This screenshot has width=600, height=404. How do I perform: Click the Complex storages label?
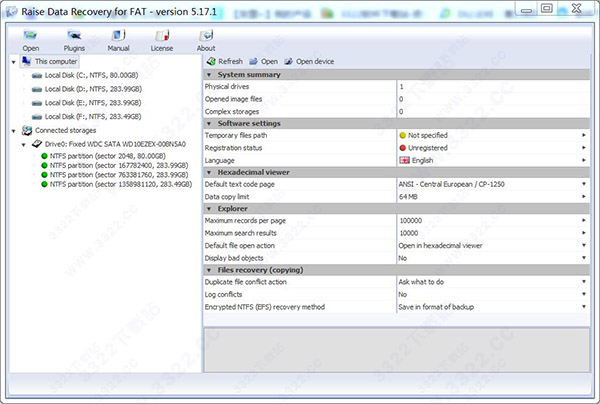click(x=232, y=112)
